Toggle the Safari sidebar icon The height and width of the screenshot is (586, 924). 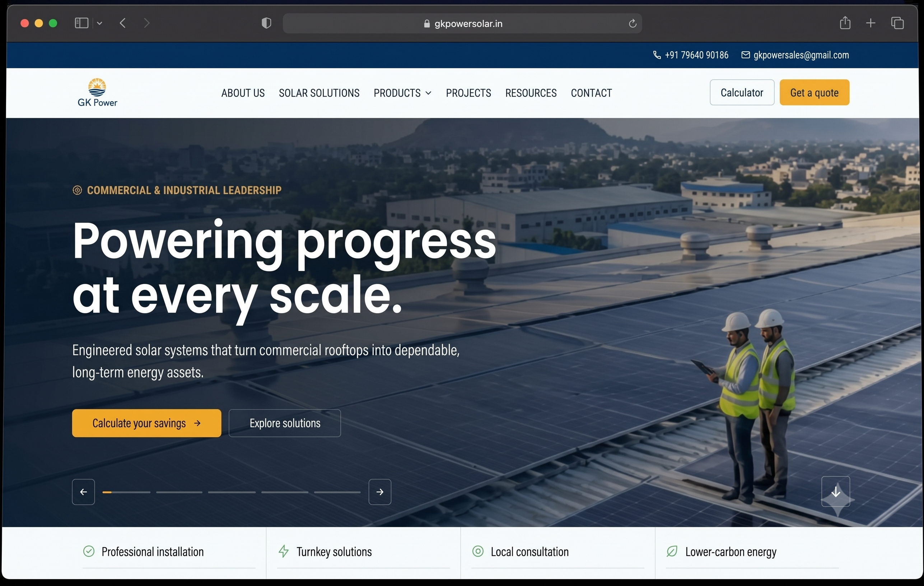click(81, 23)
